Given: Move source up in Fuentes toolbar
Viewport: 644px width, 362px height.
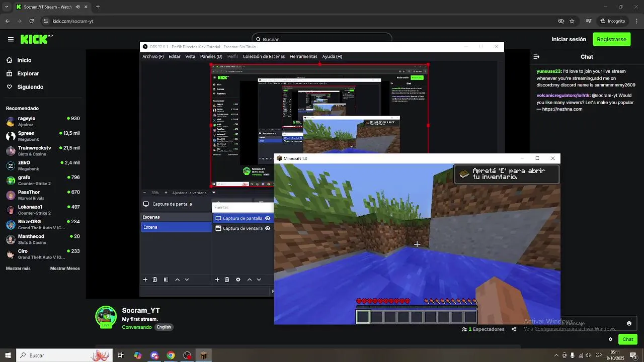Looking at the screenshot, I should click(249, 280).
